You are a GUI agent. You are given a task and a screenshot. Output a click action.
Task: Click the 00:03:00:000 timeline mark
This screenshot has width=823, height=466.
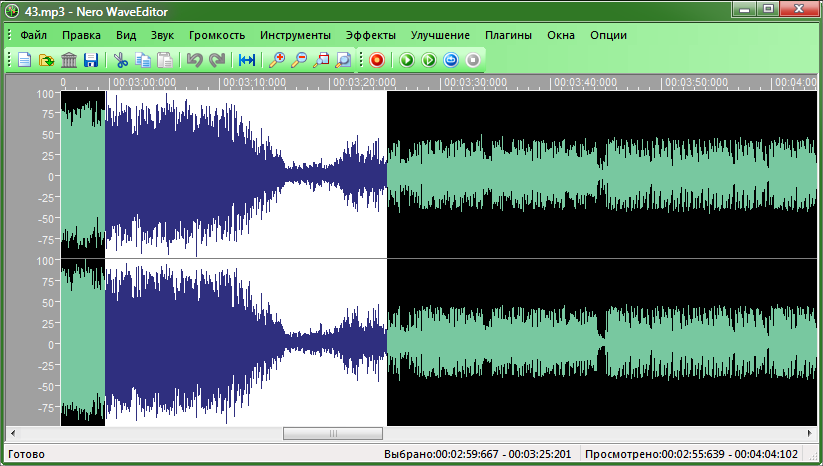pos(144,82)
